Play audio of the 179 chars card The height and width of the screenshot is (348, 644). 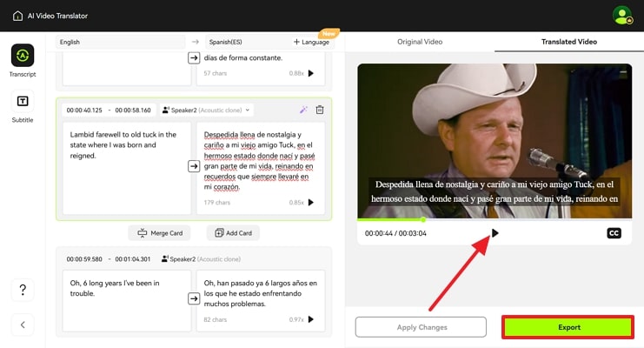[311, 203]
